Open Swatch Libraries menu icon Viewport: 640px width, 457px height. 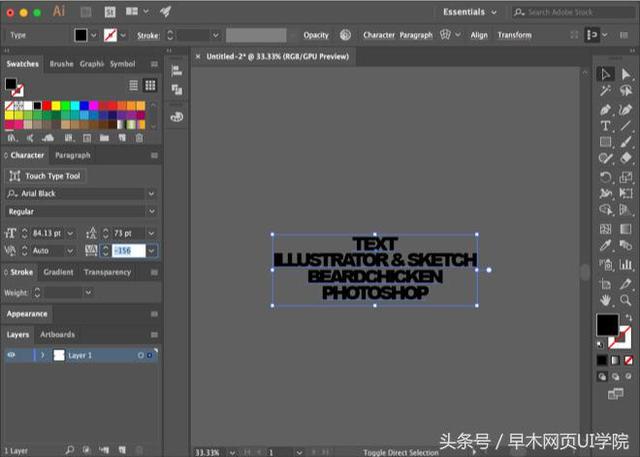click(12, 138)
